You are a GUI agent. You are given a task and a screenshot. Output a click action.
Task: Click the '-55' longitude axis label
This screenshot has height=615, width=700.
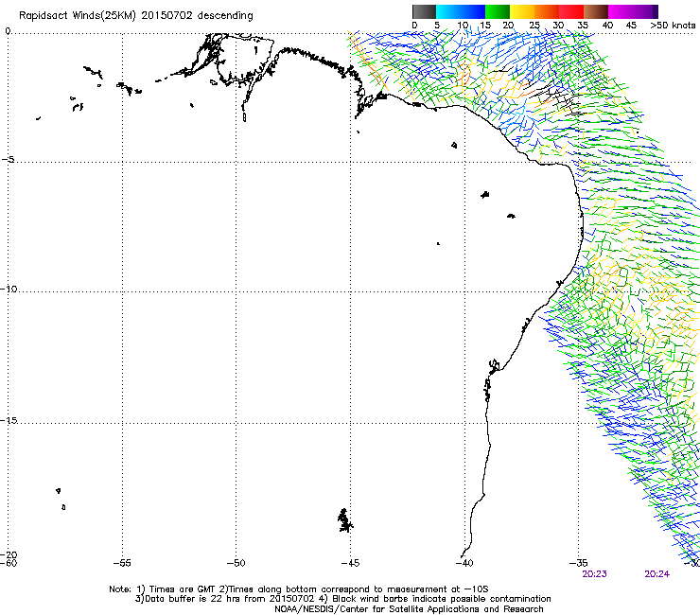pos(122,563)
